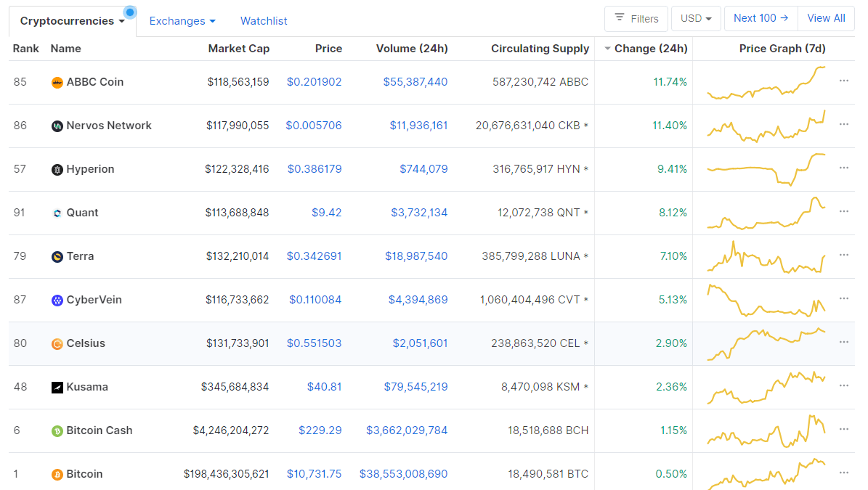Click the Kusama logo icon

pos(57,388)
